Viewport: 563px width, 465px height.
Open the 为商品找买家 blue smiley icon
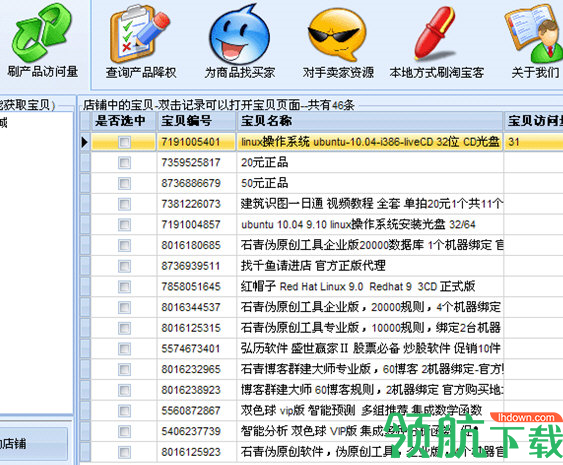(239, 34)
